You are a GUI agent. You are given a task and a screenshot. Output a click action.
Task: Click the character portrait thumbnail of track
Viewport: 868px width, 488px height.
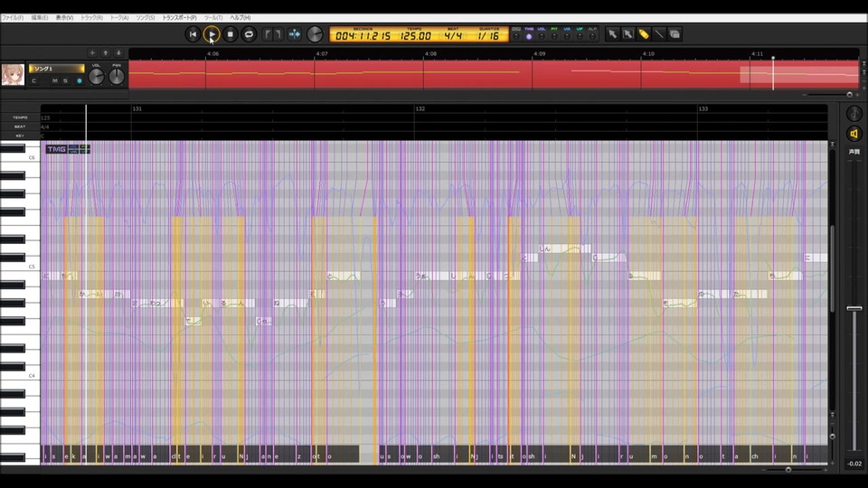click(x=13, y=75)
